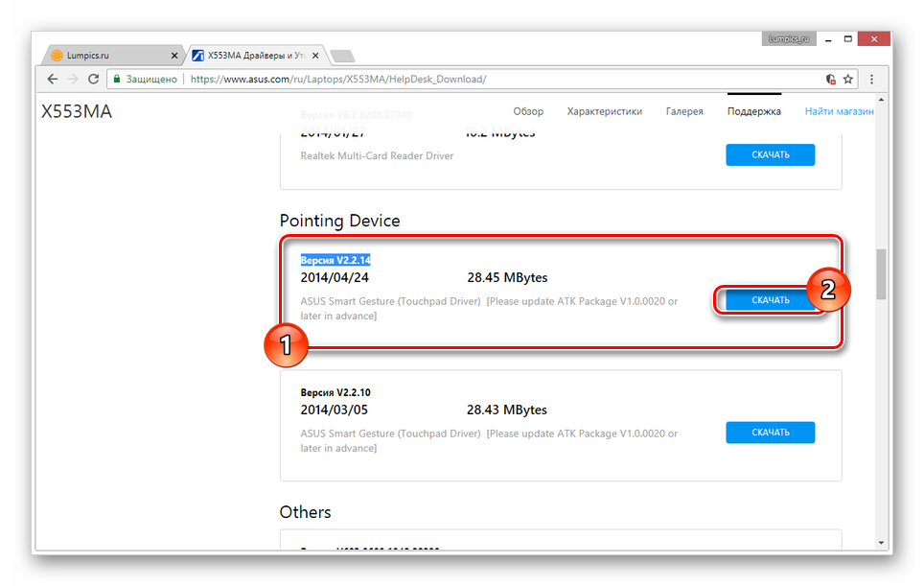Click the highlighted Версия V2.2.14 text
Screen dimensions: 924x586
coord(335,260)
